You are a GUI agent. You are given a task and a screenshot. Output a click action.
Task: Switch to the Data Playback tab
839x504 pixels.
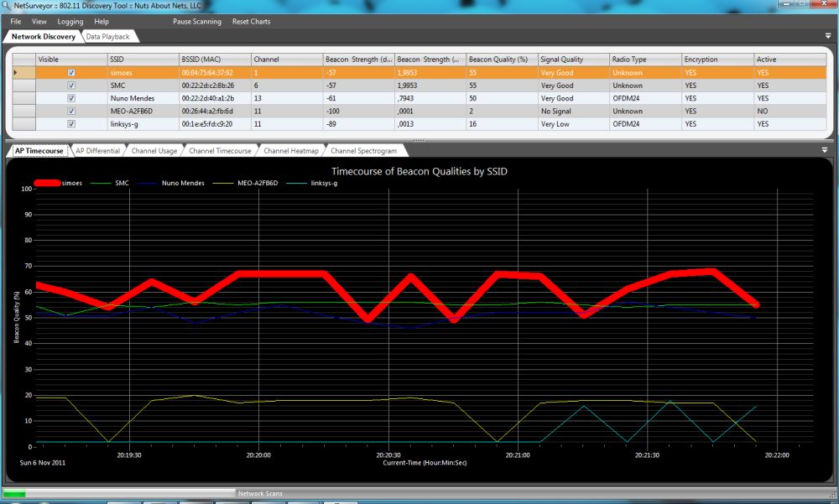107,36
